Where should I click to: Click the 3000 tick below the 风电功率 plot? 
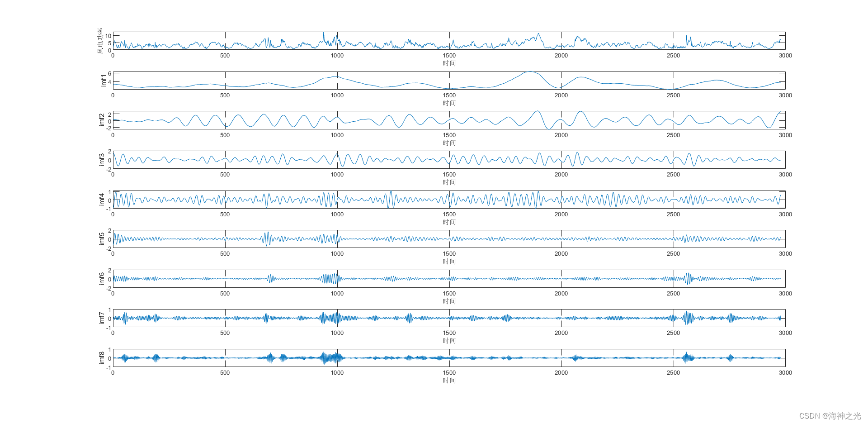(785, 56)
